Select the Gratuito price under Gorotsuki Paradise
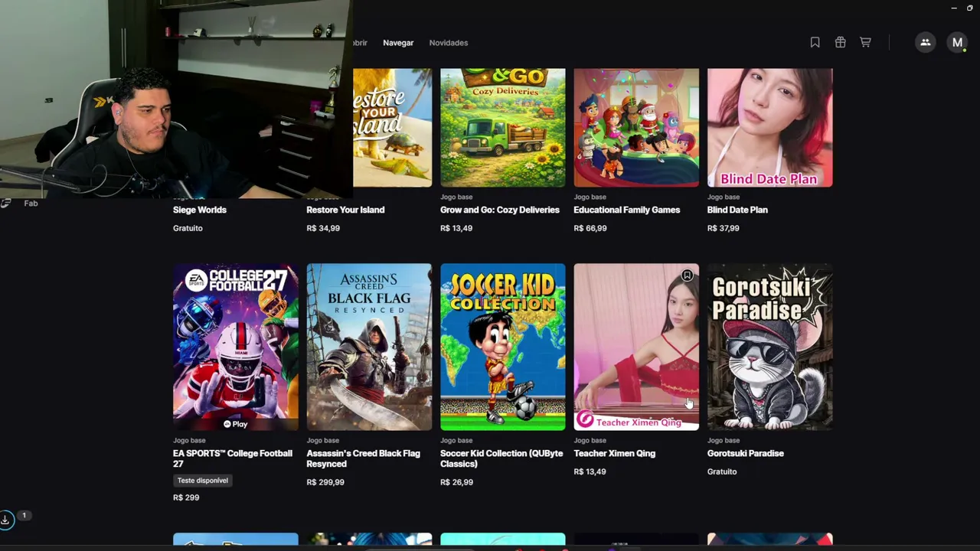The image size is (980, 551). [722, 471]
